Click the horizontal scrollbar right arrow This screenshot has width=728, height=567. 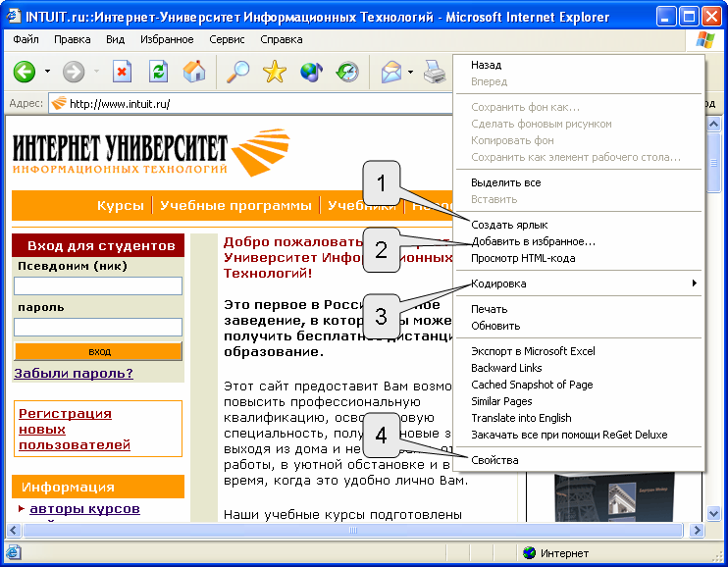tap(697, 531)
